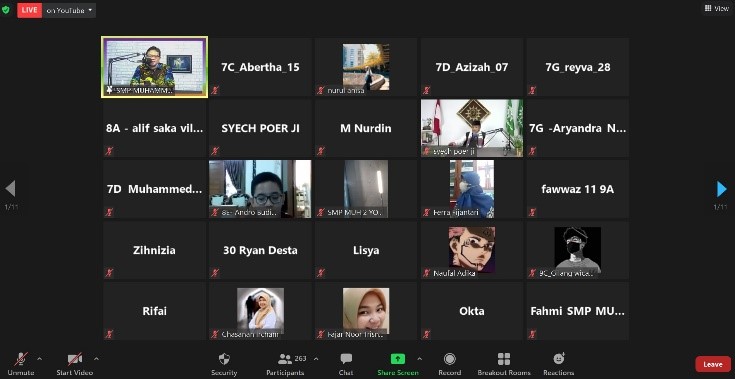Viewport: 735px width, 379px height.
Task: Click muted mic icon on SYECH POER JI name tile
Action: (215, 151)
